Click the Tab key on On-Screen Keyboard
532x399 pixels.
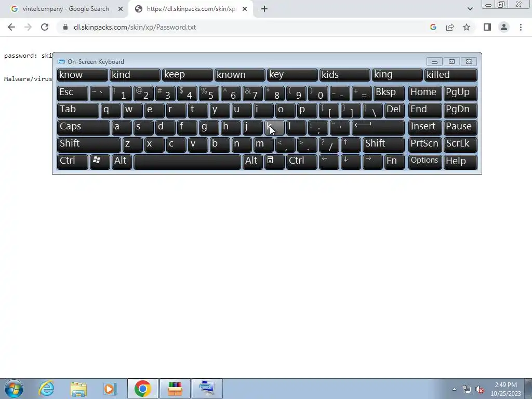coord(78,110)
